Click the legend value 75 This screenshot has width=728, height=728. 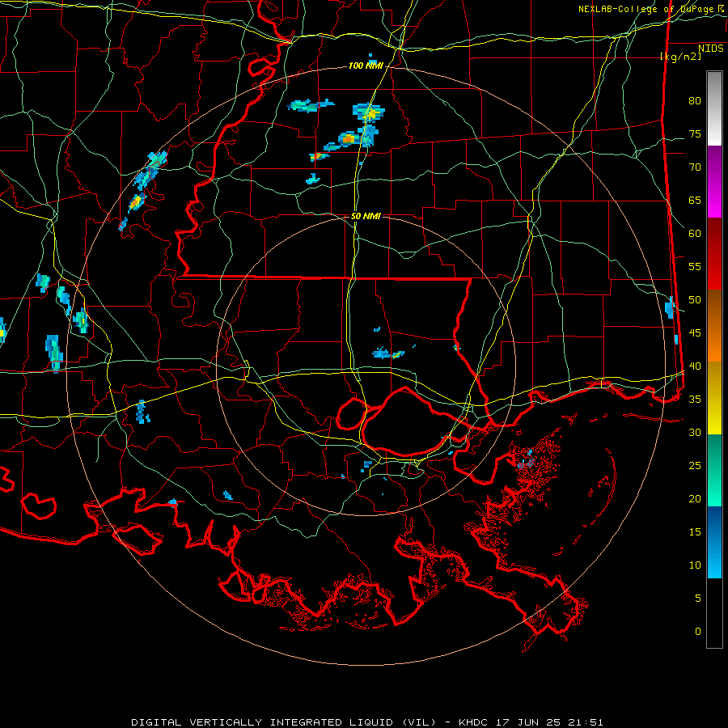coord(695,134)
